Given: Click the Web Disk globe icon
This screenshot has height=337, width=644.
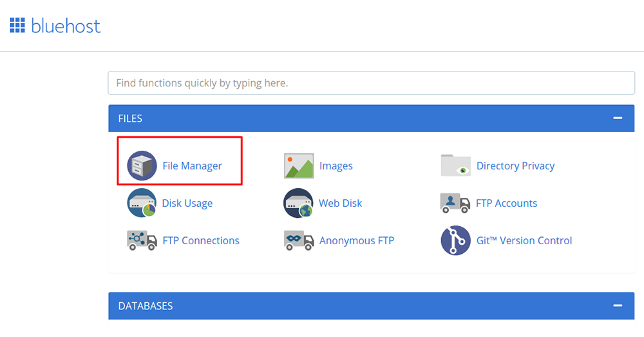Looking at the screenshot, I should pyautogui.click(x=298, y=203).
